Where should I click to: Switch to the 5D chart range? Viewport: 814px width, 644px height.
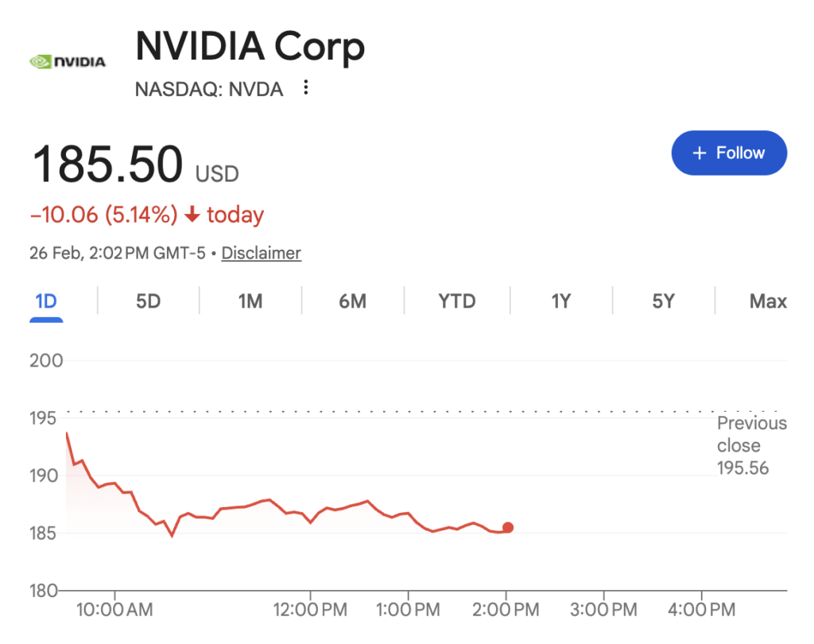coord(146,301)
